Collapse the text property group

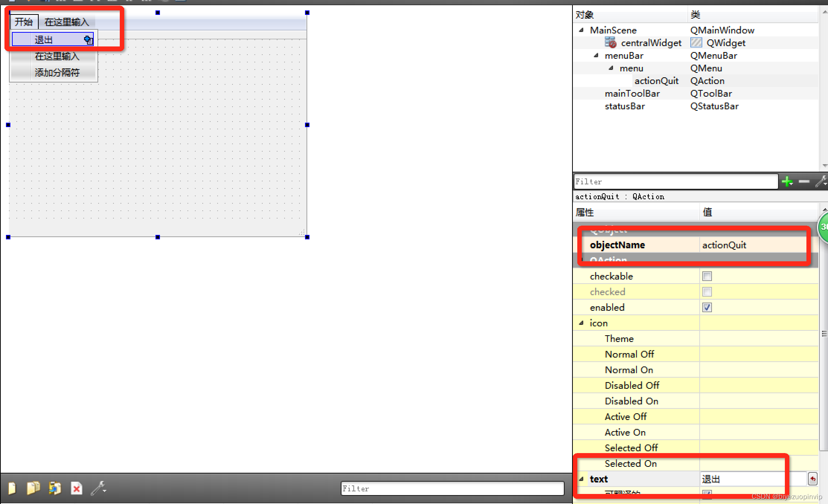581,479
